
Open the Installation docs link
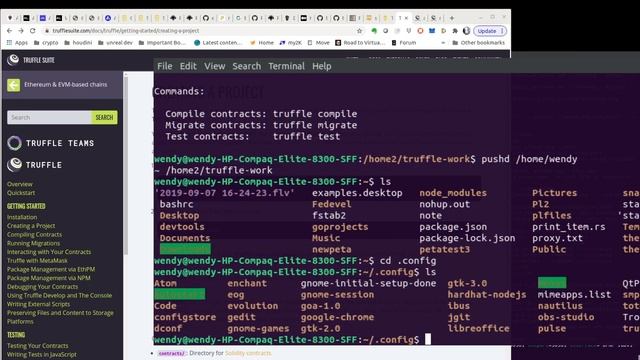coord(22,217)
